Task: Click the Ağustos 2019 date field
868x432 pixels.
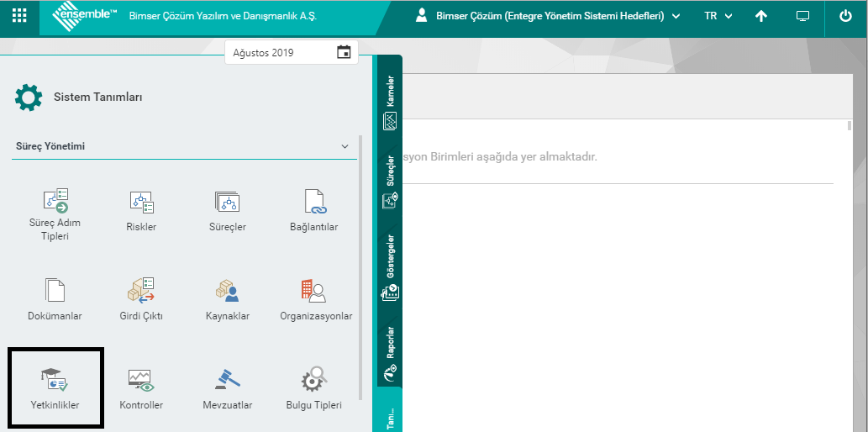Action: point(292,53)
